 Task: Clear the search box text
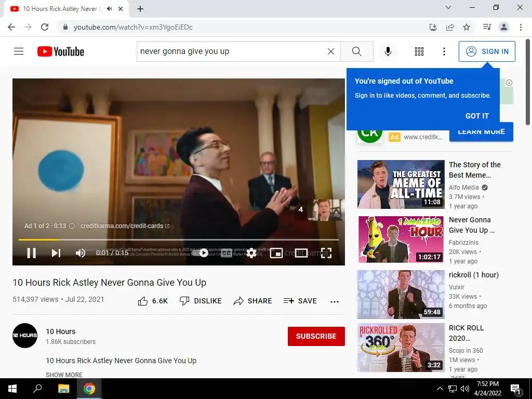click(x=331, y=51)
